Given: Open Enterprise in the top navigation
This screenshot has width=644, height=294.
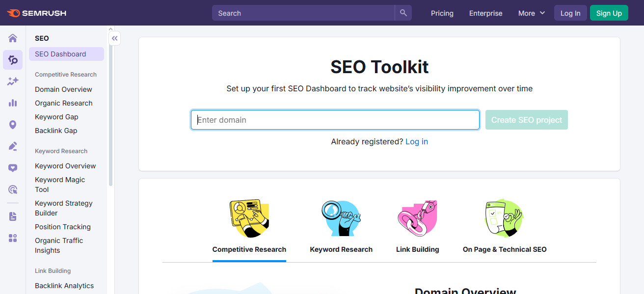Looking at the screenshot, I should pyautogui.click(x=486, y=13).
